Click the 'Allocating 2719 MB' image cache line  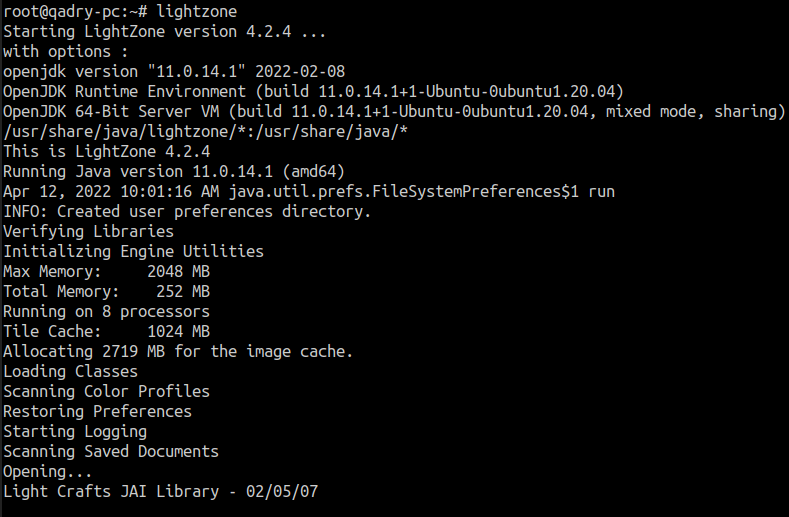click(178, 351)
